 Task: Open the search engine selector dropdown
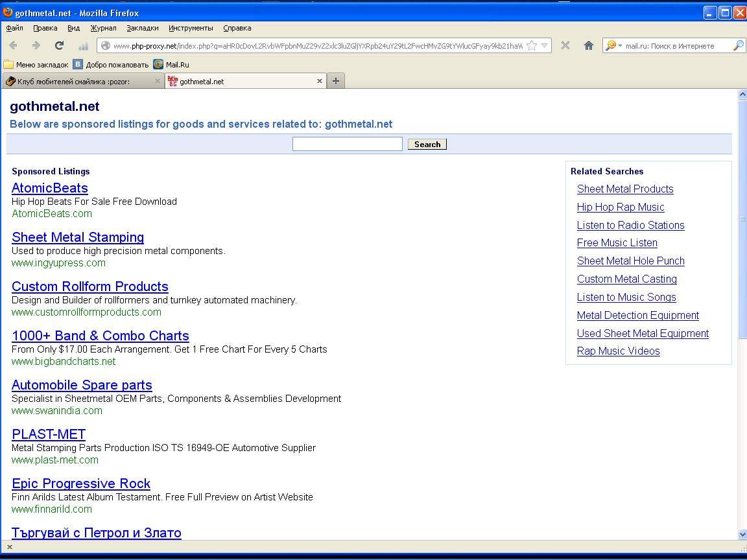click(x=613, y=46)
